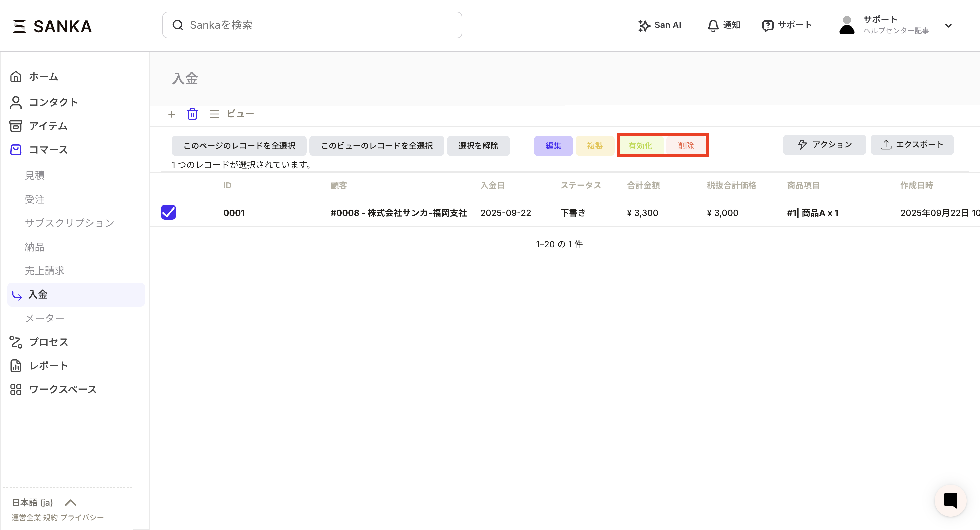Click the plus icon to add record
980x530 pixels.
(172, 114)
